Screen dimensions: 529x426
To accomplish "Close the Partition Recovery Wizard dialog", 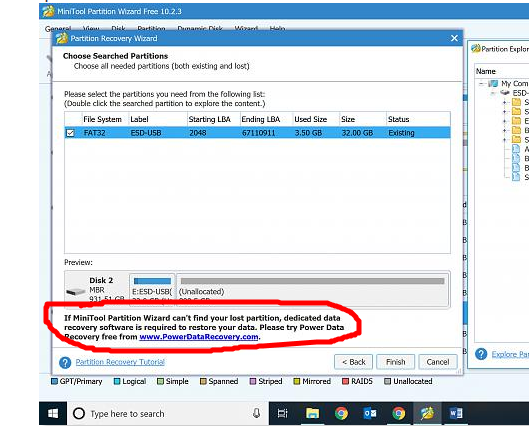I will tap(454, 38).
